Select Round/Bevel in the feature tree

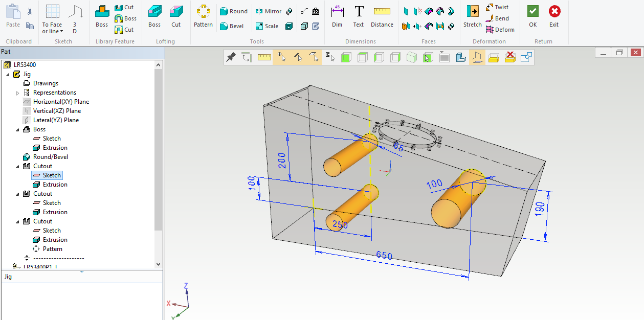pyautogui.click(x=50, y=157)
